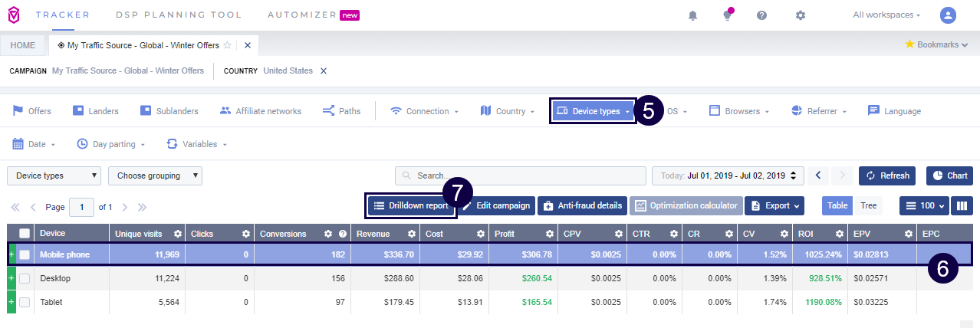Open the Choose grouping dropdown
Viewport: 980px width, 328px height.
pyautogui.click(x=154, y=175)
